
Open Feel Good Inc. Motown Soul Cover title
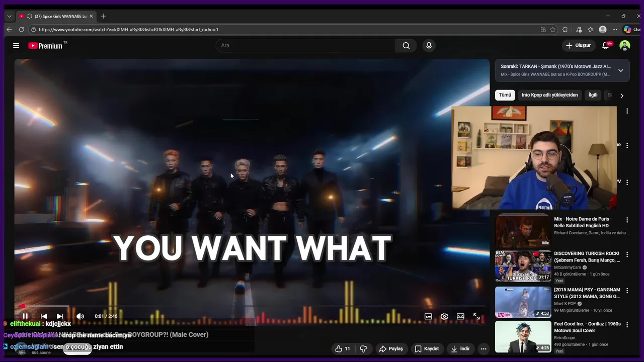click(587, 327)
